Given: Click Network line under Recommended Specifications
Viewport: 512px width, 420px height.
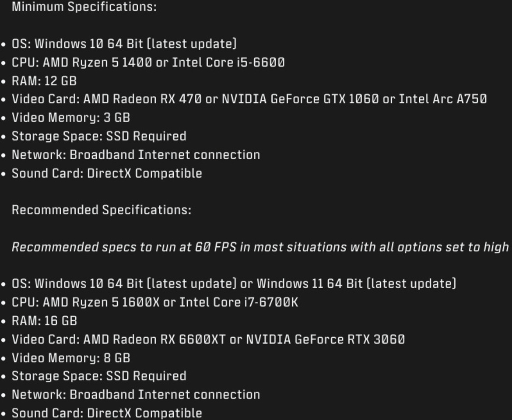Looking at the screenshot, I should point(136,395).
